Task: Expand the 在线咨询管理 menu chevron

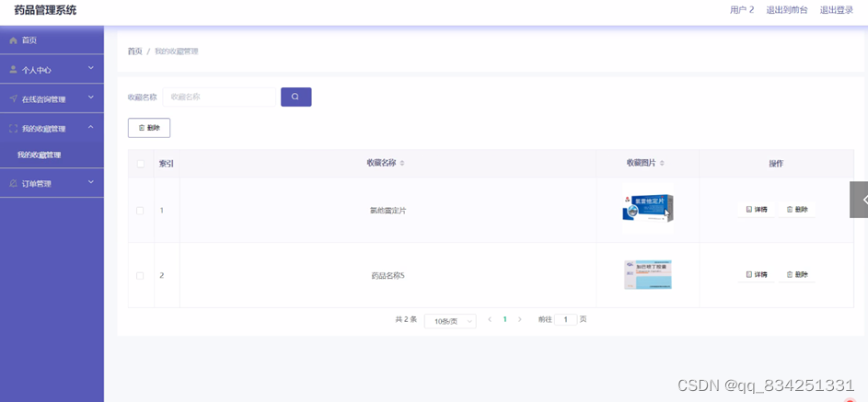Action: tap(91, 98)
